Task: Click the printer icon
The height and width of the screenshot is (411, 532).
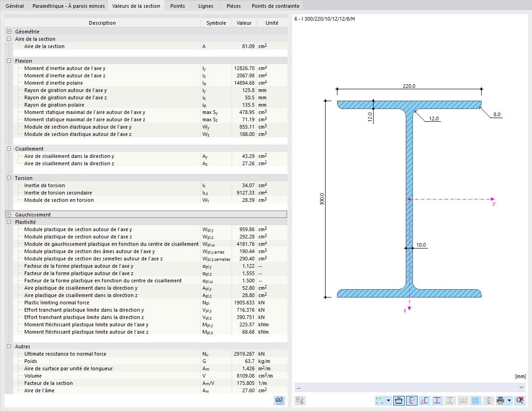Action: [x=500, y=400]
